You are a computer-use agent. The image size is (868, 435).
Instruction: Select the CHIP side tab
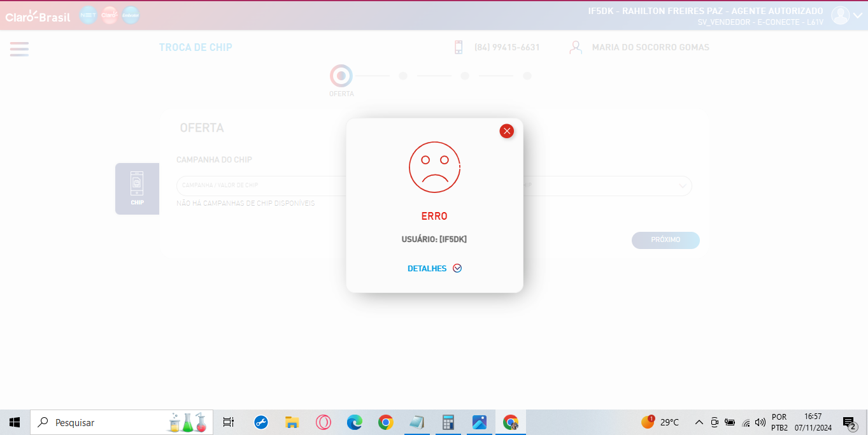point(137,189)
